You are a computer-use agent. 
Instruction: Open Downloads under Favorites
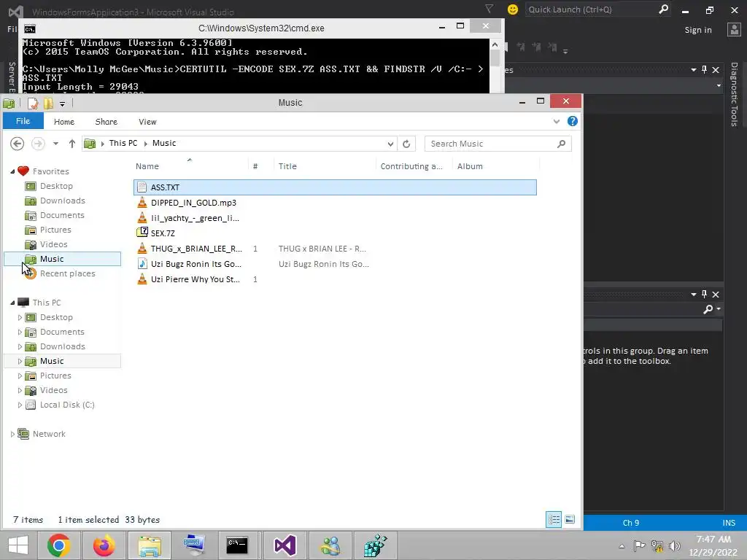tap(63, 201)
